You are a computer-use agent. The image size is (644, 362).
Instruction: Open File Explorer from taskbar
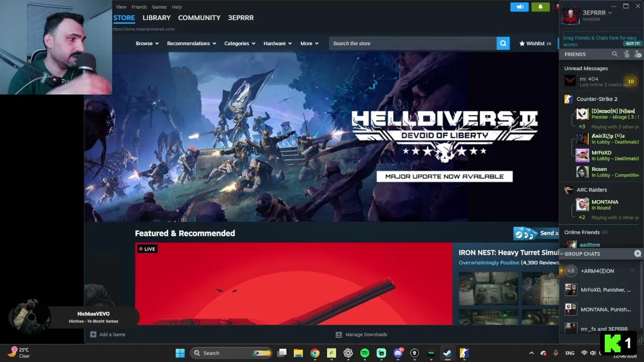pyautogui.click(x=298, y=353)
